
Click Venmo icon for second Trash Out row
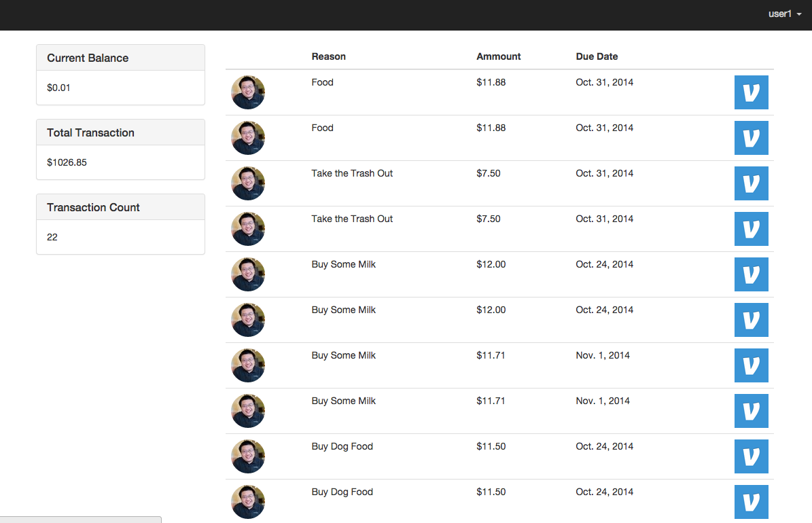pos(751,229)
